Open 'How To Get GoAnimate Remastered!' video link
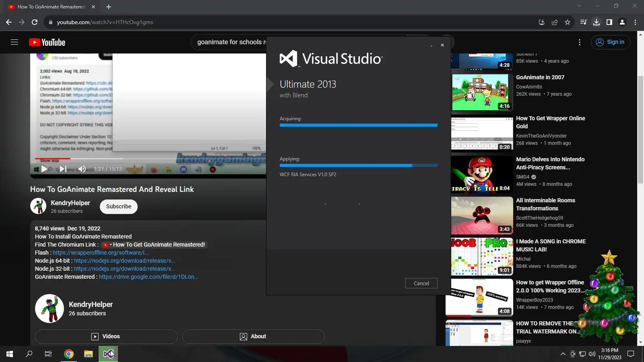 coord(153,245)
